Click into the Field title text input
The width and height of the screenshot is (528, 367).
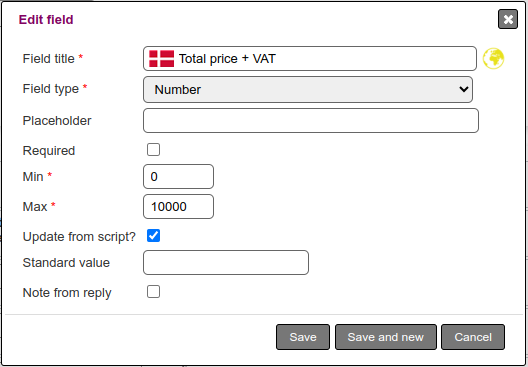[x=310, y=59]
